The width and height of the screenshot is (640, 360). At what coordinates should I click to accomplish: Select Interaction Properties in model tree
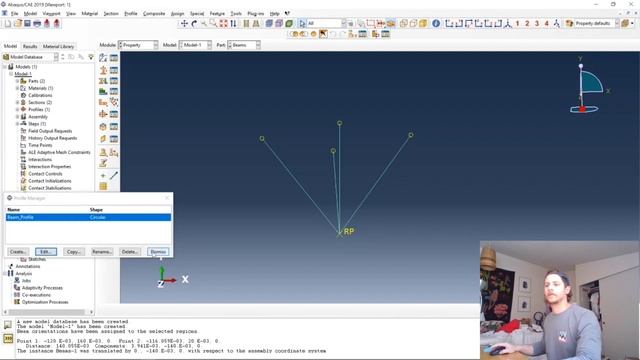[x=49, y=167]
